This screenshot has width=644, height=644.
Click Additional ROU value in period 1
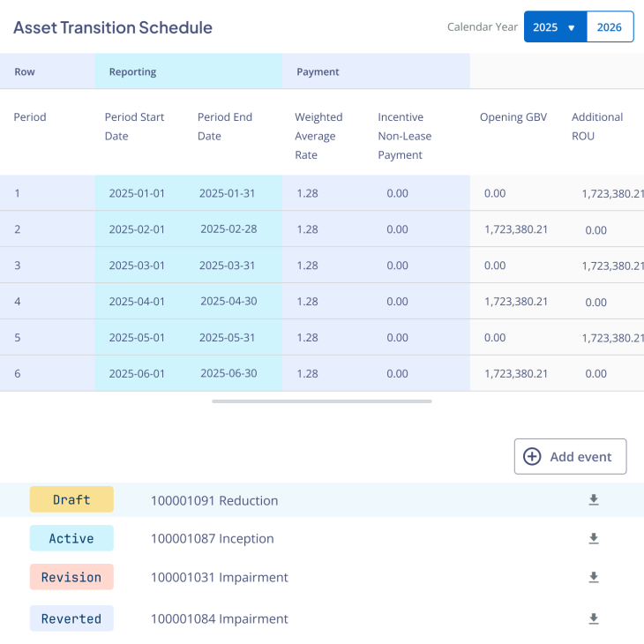(x=613, y=193)
